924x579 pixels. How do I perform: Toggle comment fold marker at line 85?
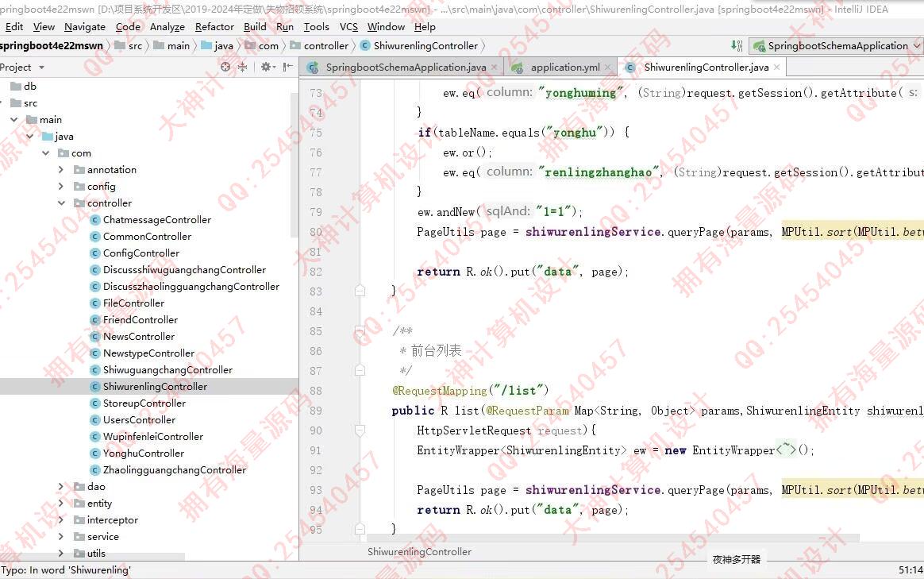(x=360, y=330)
